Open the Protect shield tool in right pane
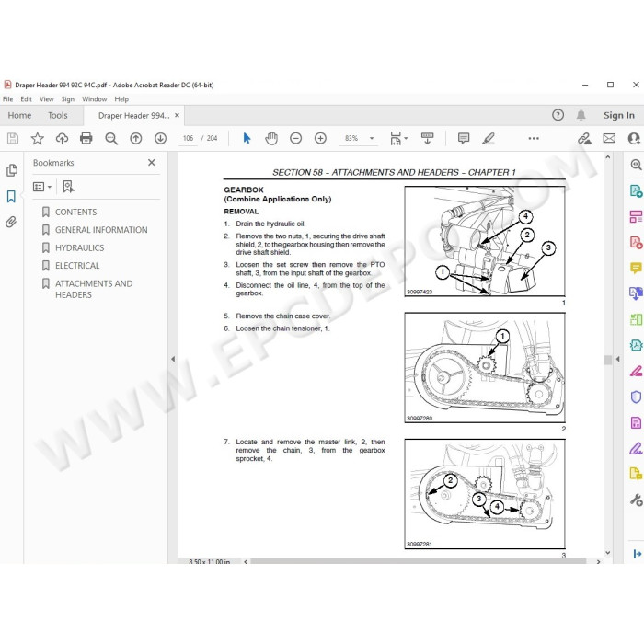Viewport: 644px width, 644px height. point(636,397)
